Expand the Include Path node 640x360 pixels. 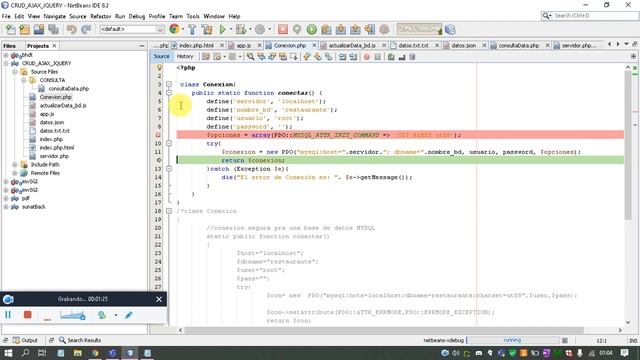15,164
